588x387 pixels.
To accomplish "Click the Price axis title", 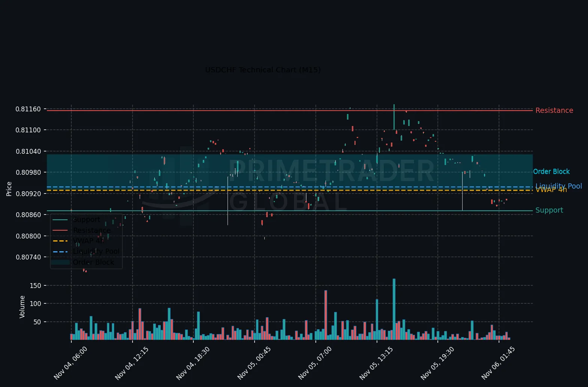I will 9,189.
